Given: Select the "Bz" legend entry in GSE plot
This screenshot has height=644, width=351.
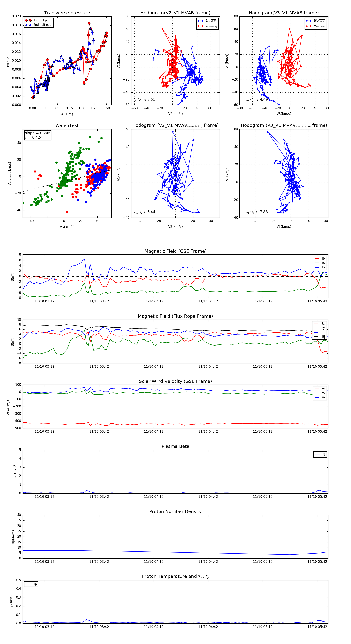Looking at the screenshot, I should [x=320, y=267].
